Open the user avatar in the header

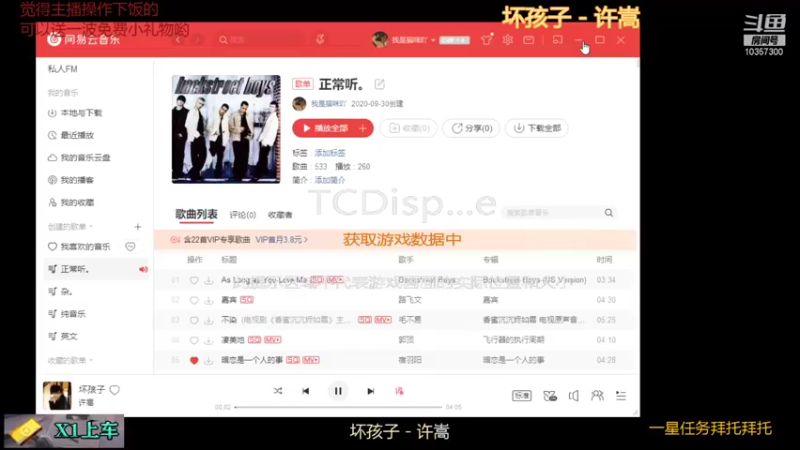pos(380,39)
